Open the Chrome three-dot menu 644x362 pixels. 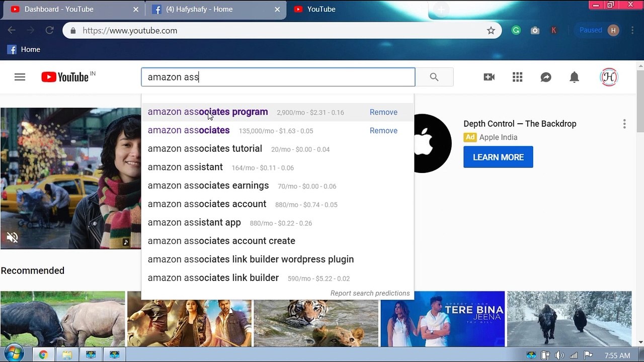tap(632, 30)
